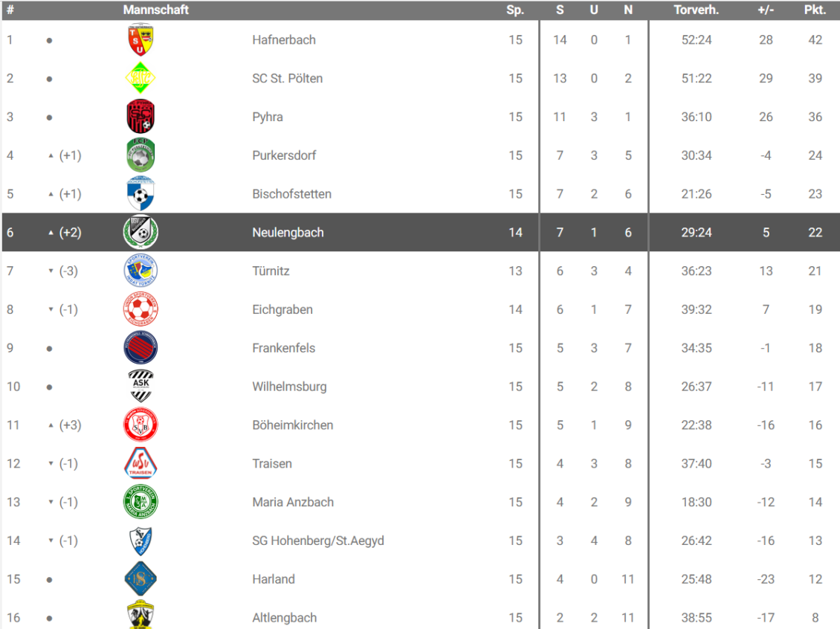Click the Purkersdorf green club logo
The image size is (840, 629).
click(x=140, y=155)
